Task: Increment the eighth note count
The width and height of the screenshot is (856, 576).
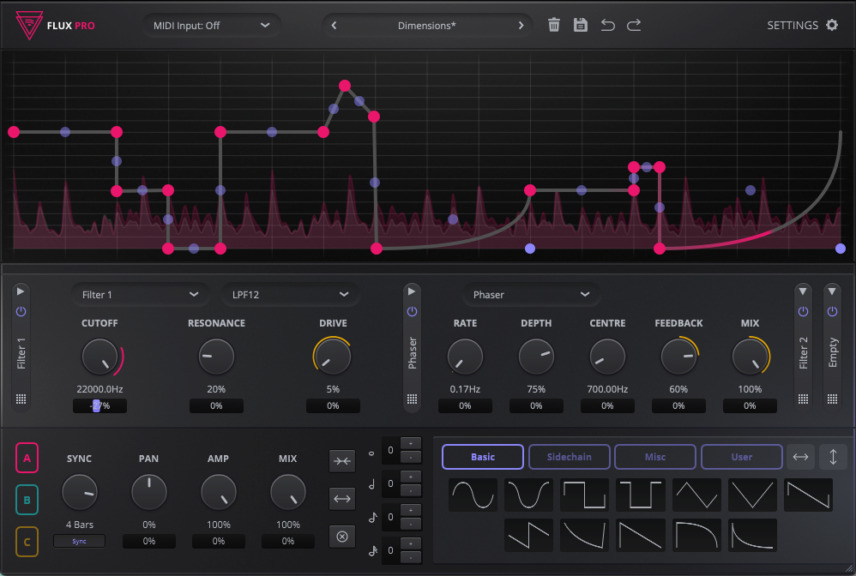Action: [x=411, y=510]
